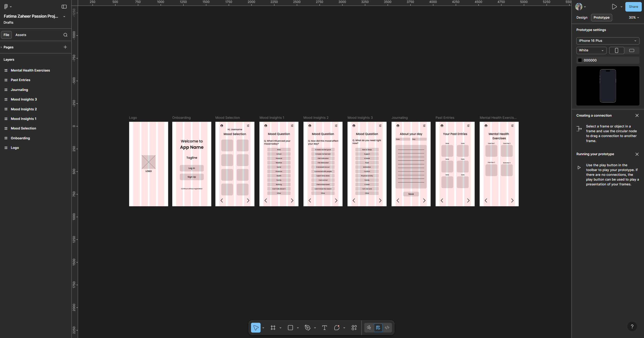Viewport: 644px width, 338px height.
Task: Switch to the Assets tab
Action: pyautogui.click(x=21, y=35)
